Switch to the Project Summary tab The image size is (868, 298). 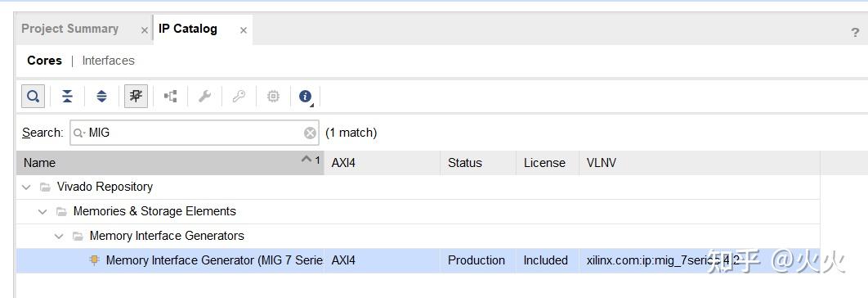click(69, 29)
